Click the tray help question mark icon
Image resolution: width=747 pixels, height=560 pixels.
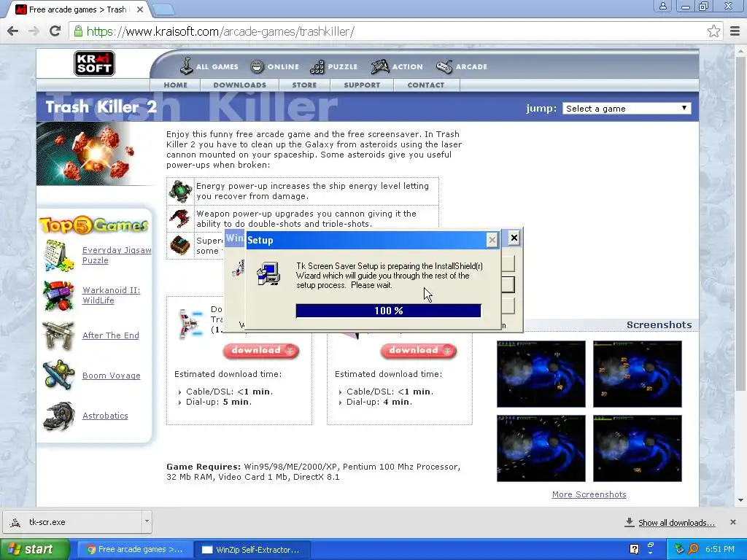tap(634, 549)
